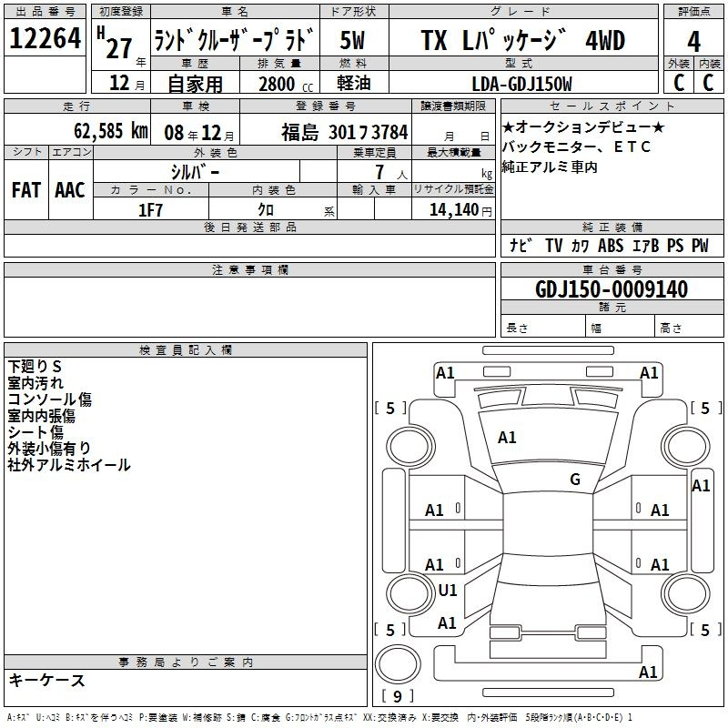Click the 長さ length field
This screenshot has height=728, width=728.
coord(543,328)
